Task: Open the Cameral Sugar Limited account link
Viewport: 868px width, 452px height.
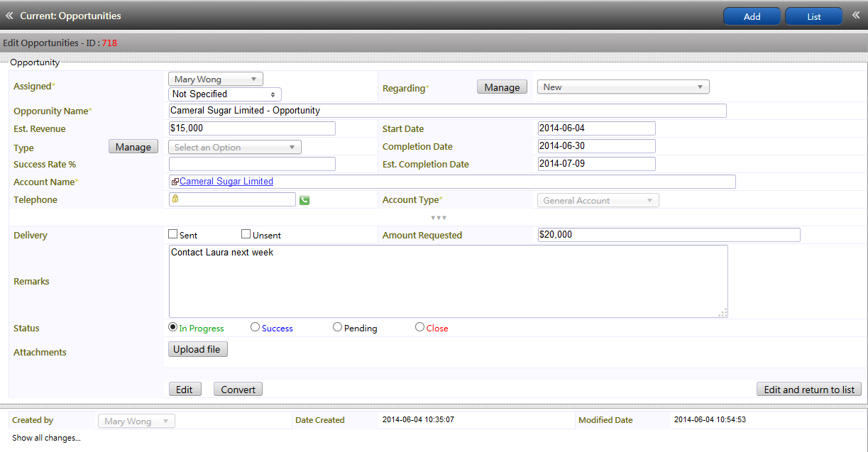Action: 226,182
